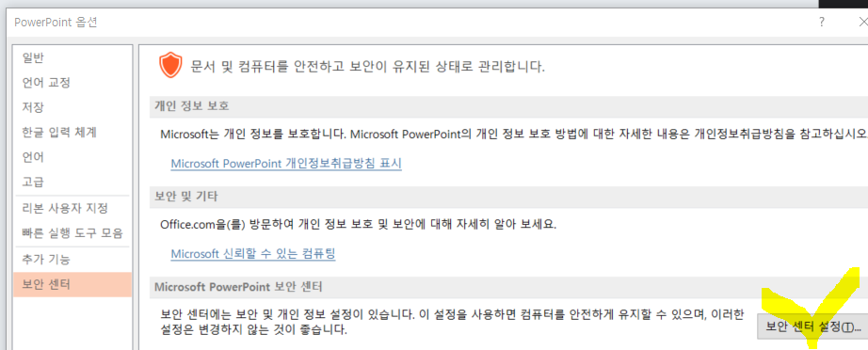Click the PowerPoint 옵션 title text
Image resolution: width=868 pixels, height=350 pixels.
coord(56,23)
